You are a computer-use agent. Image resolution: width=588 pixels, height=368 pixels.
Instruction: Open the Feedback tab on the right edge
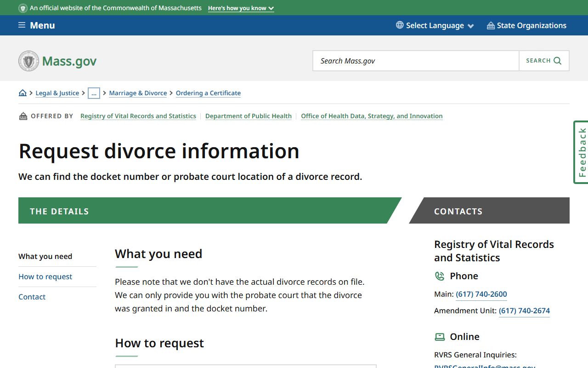click(581, 152)
